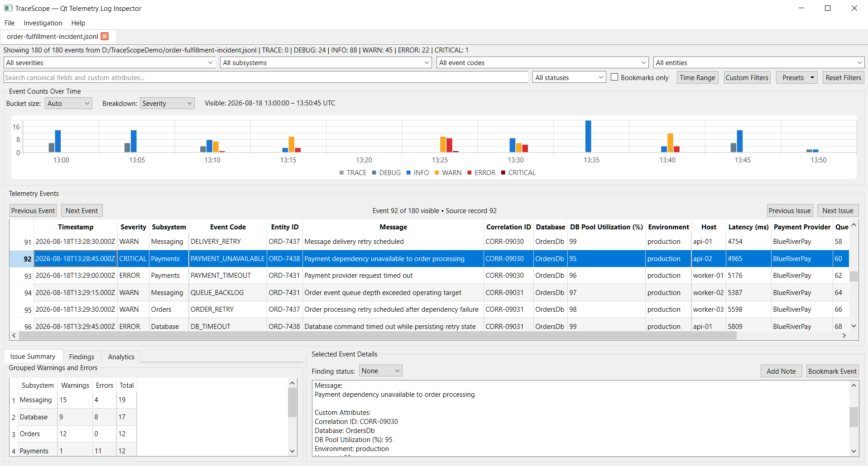The width and height of the screenshot is (868, 466).
Task: Click Bookmark Event button
Action: point(832,371)
